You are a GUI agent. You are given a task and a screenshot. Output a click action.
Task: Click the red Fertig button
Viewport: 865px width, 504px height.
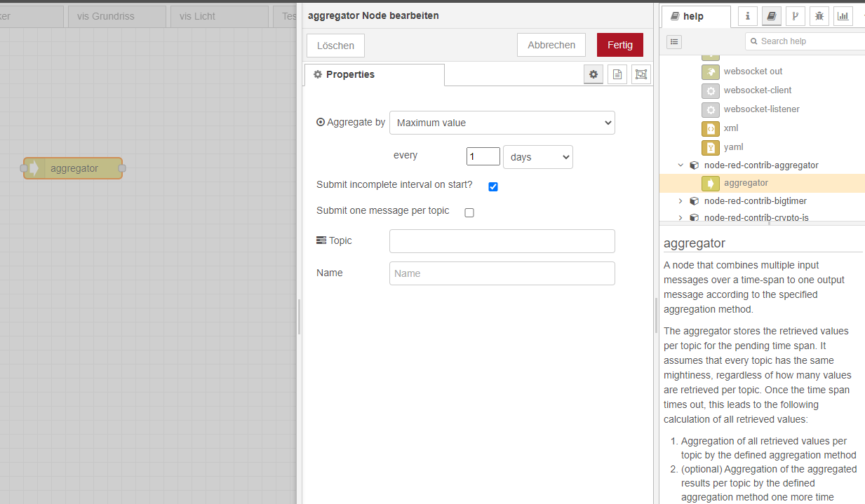point(619,45)
